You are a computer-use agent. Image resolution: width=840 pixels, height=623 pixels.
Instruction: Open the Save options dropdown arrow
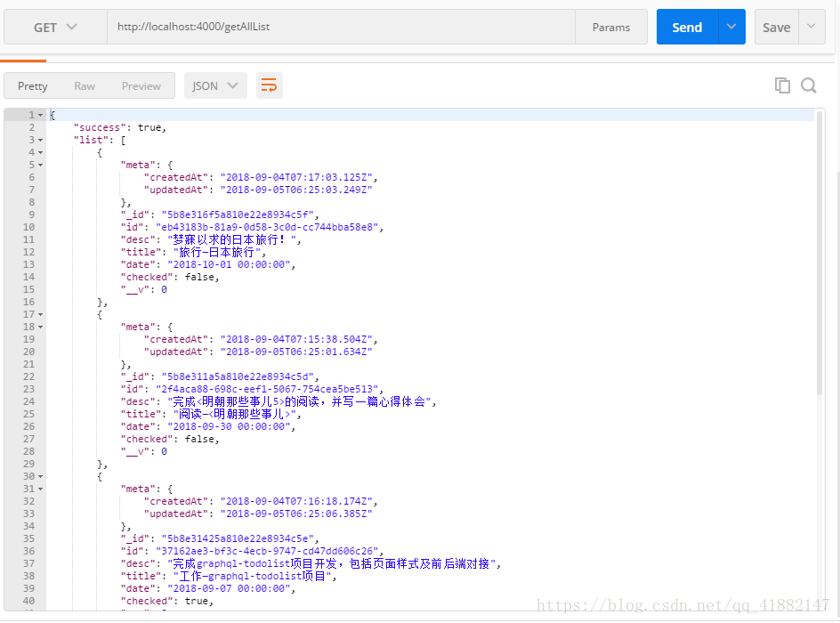coord(812,27)
